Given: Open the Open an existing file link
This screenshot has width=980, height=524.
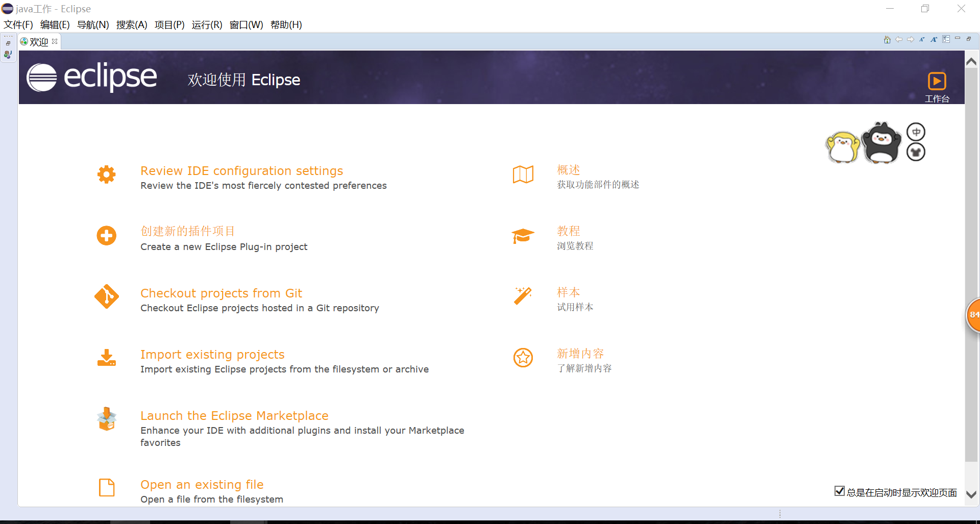Looking at the screenshot, I should (x=202, y=484).
